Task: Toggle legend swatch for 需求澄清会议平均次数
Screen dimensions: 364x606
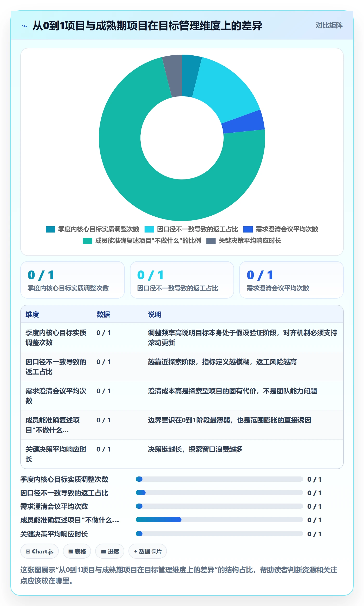Action: (248, 229)
